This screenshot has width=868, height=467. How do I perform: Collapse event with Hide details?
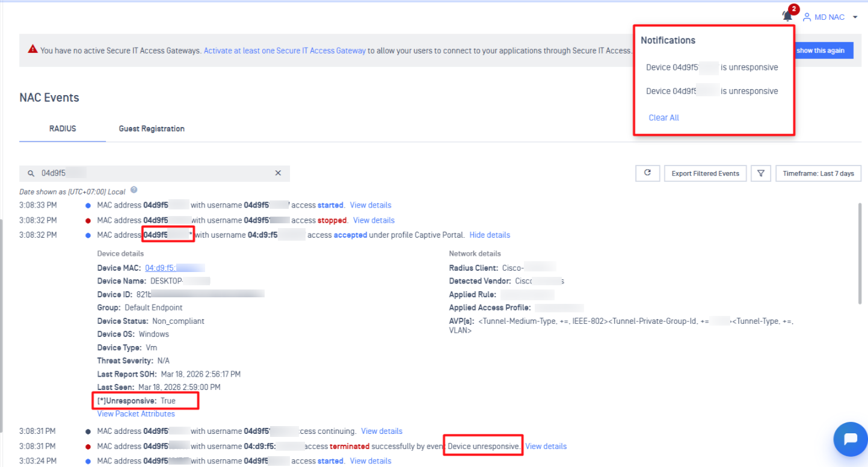tap(490, 235)
